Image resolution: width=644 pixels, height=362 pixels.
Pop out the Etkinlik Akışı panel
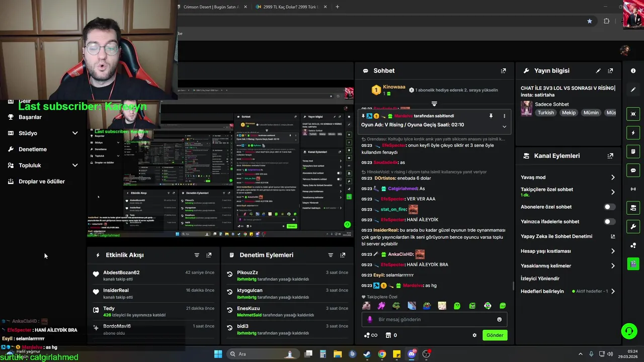click(209, 255)
